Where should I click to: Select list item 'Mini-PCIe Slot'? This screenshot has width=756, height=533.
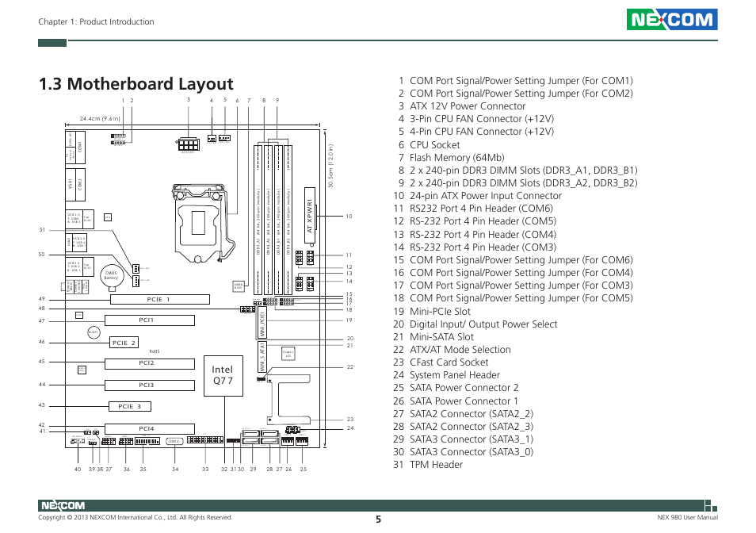pyautogui.click(x=440, y=312)
